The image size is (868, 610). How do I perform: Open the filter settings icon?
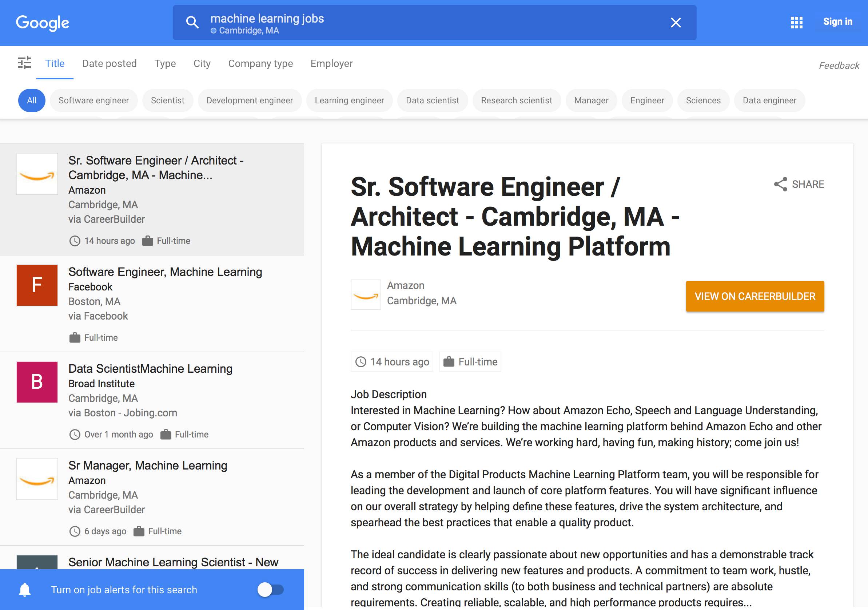25,63
